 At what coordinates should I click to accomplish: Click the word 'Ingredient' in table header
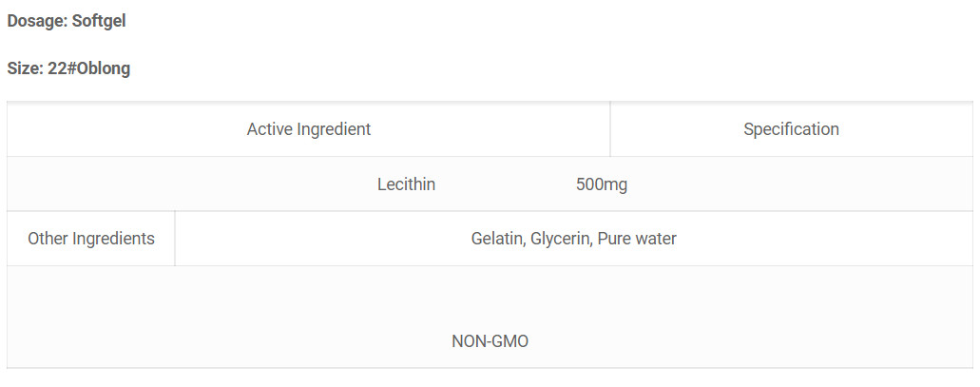pyautogui.click(x=334, y=129)
